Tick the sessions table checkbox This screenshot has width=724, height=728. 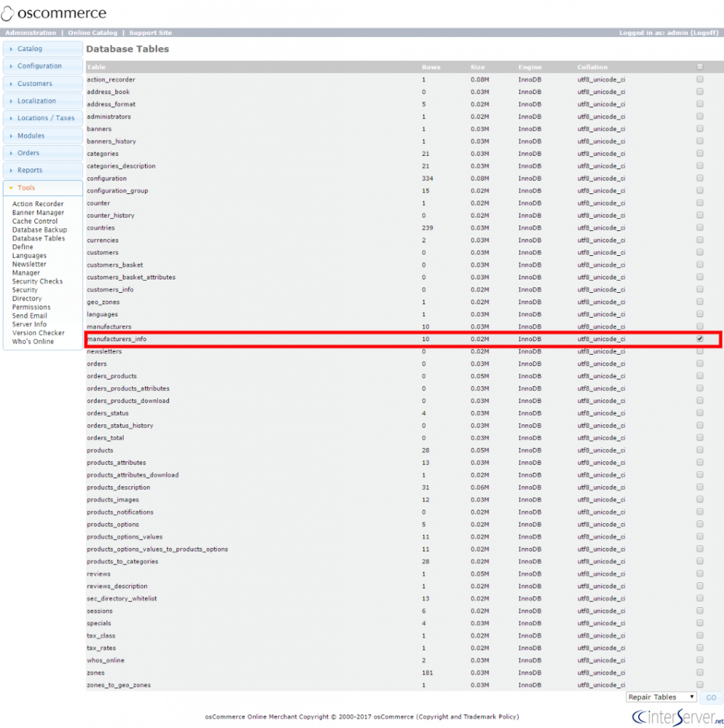point(700,611)
